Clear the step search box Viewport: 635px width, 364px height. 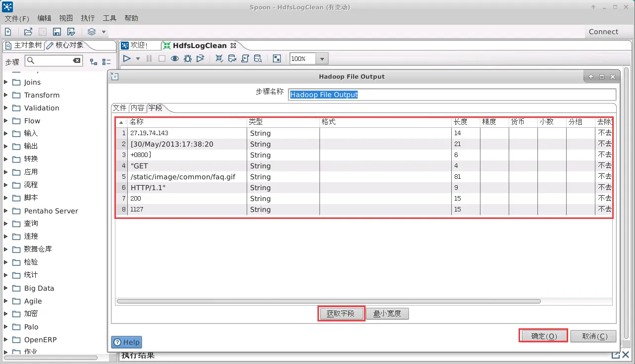click(77, 60)
